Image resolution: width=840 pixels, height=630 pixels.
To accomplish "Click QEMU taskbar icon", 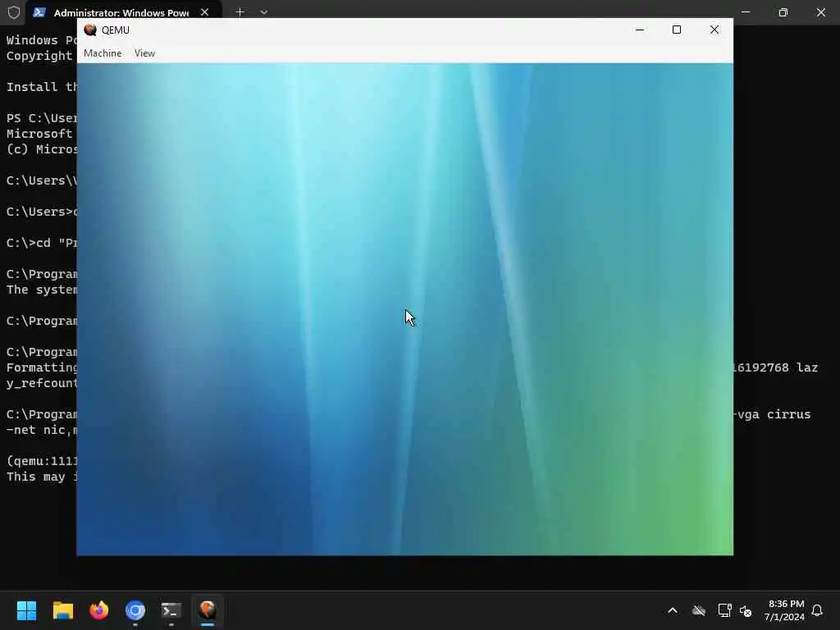I will point(208,610).
